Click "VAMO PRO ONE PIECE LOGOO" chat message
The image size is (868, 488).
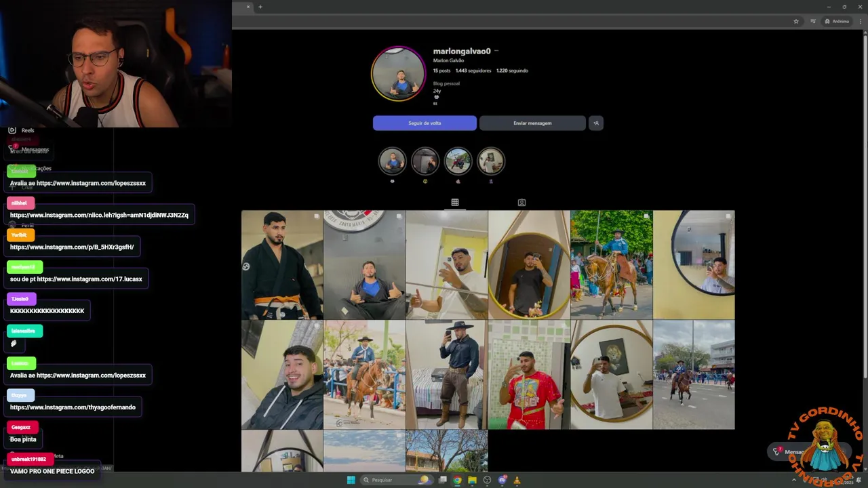[52, 471]
